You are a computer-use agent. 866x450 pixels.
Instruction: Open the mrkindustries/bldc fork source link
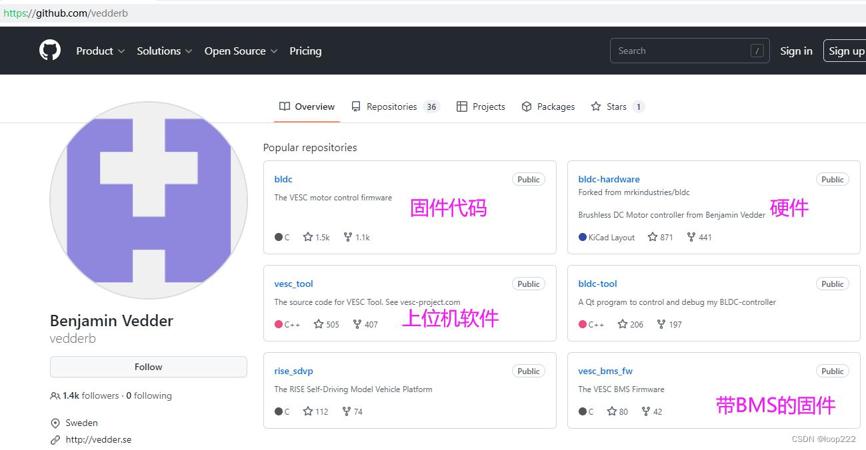657,192
